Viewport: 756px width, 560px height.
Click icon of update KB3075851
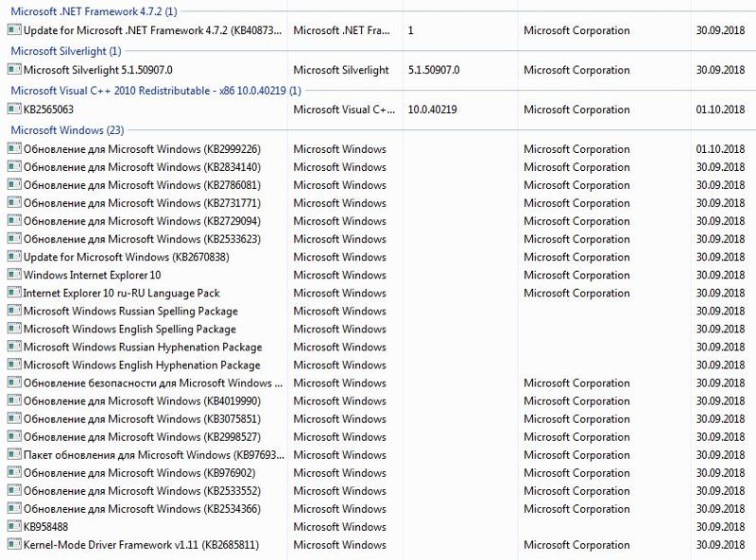pos(14,418)
